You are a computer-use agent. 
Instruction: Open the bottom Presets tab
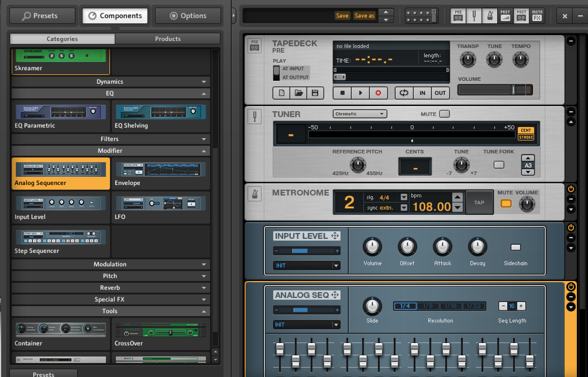44,374
